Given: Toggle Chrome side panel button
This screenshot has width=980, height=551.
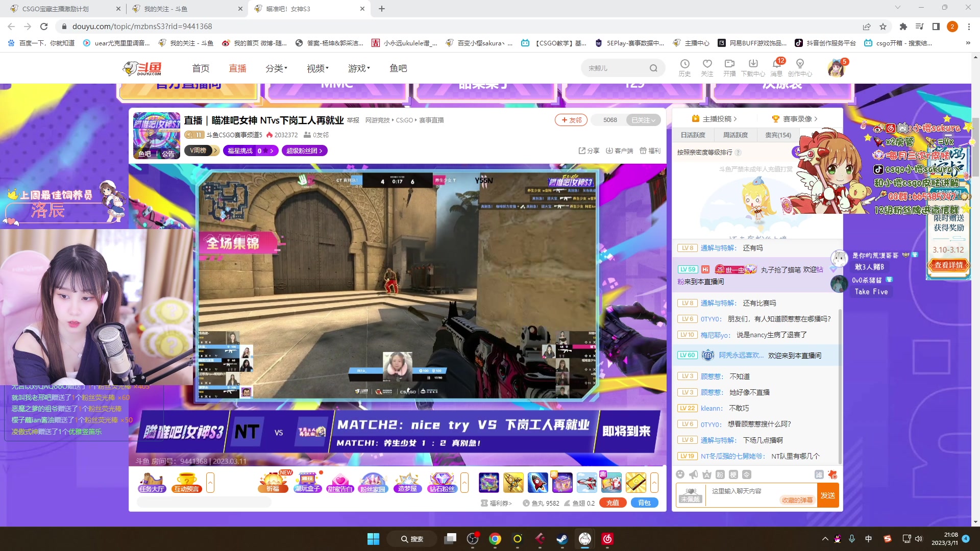Looking at the screenshot, I should pos(936,27).
